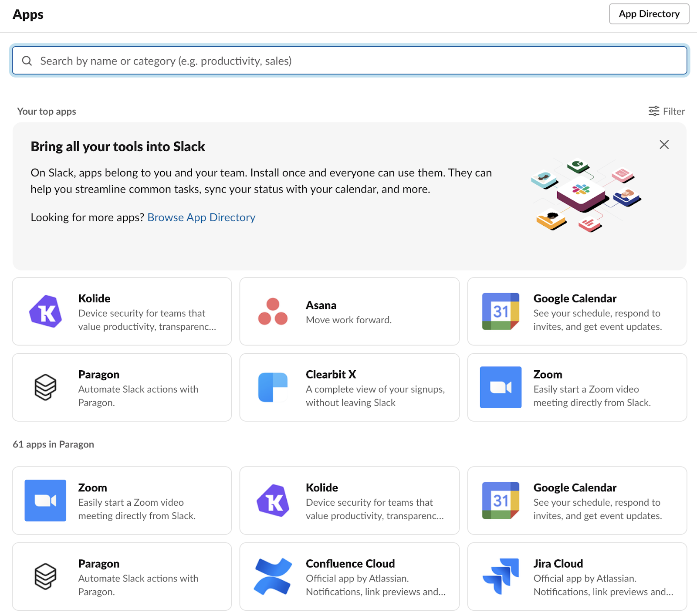Dismiss the Bring all your tools banner
The image size is (697, 616).
click(x=664, y=145)
